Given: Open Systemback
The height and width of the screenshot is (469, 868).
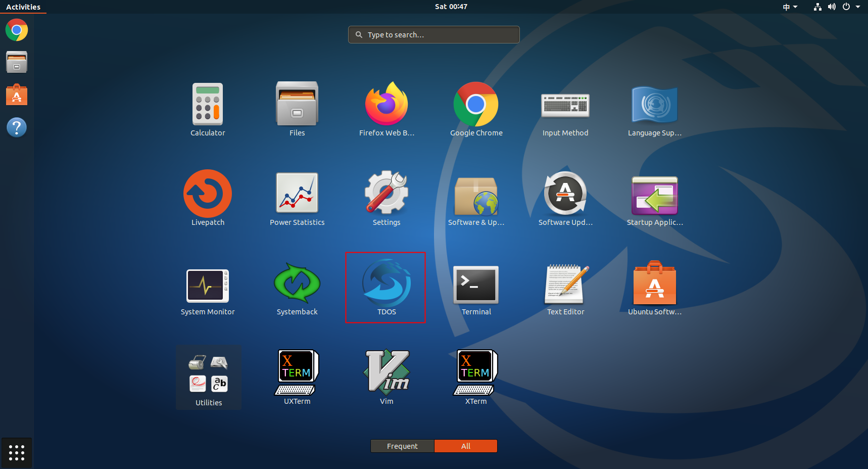Looking at the screenshot, I should 297,288.
